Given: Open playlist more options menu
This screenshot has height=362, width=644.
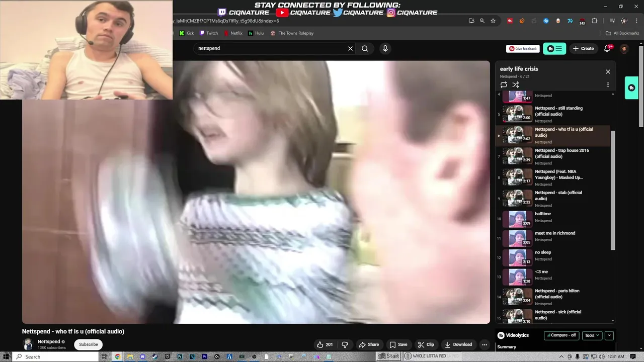Looking at the screenshot, I should click(x=608, y=85).
